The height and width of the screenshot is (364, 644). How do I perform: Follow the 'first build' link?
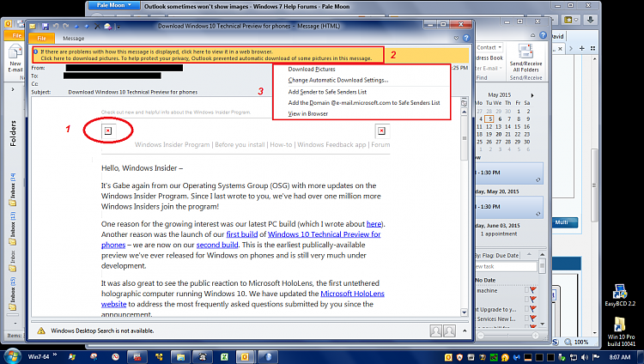click(242, 234)
